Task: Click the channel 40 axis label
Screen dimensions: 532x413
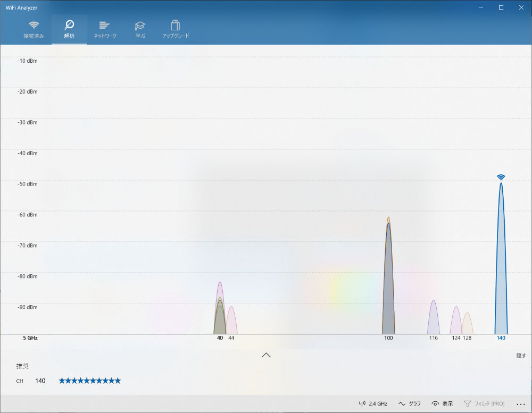Action: (220, 338)
